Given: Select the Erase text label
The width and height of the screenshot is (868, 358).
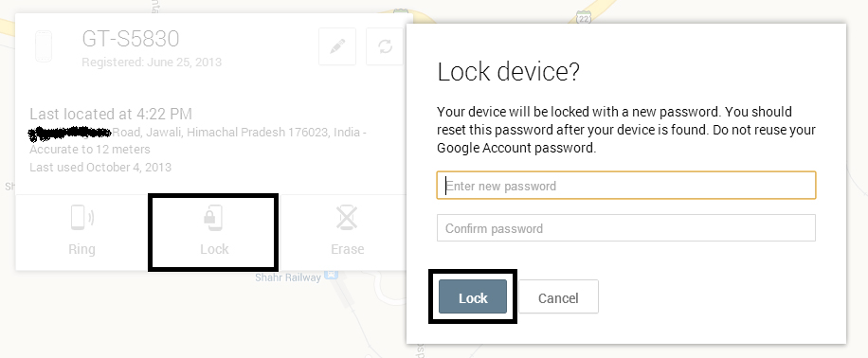Looking at the screenshot, I should (x=347, y=249).
